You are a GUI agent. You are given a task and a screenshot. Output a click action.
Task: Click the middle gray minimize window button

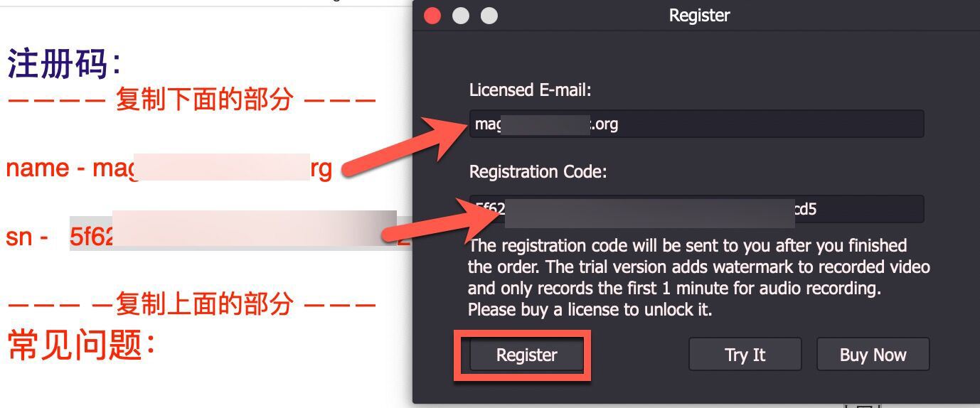click(x=461, y=15)
